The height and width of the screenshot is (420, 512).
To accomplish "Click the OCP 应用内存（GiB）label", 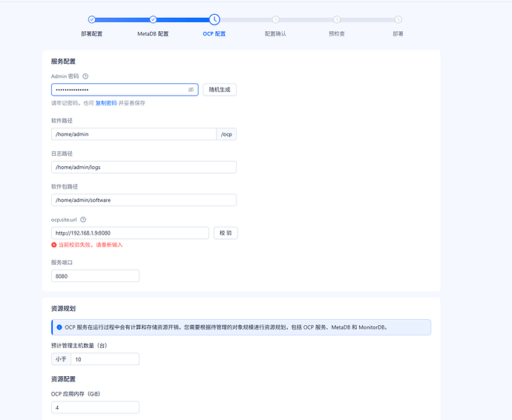I will point(76,394).
